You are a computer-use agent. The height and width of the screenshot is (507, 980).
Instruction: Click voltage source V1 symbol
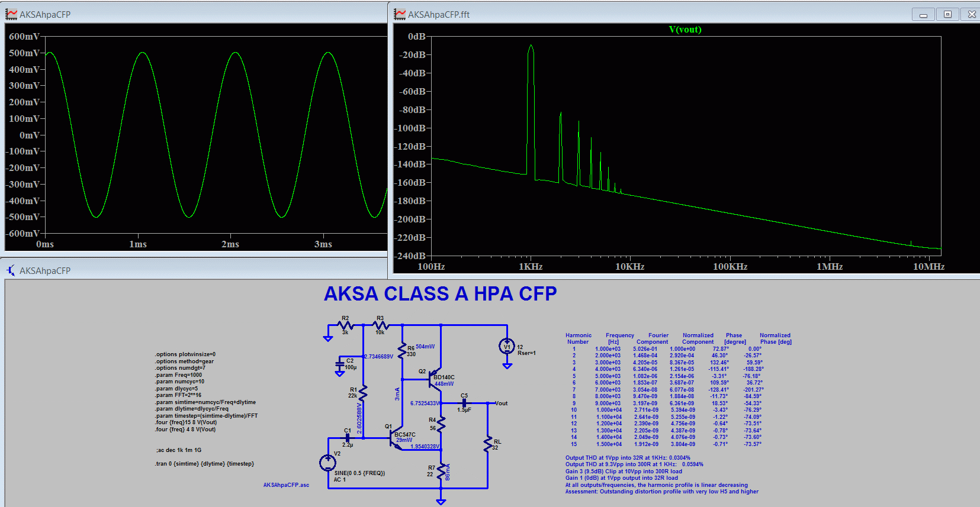click(x=507, y=346)
